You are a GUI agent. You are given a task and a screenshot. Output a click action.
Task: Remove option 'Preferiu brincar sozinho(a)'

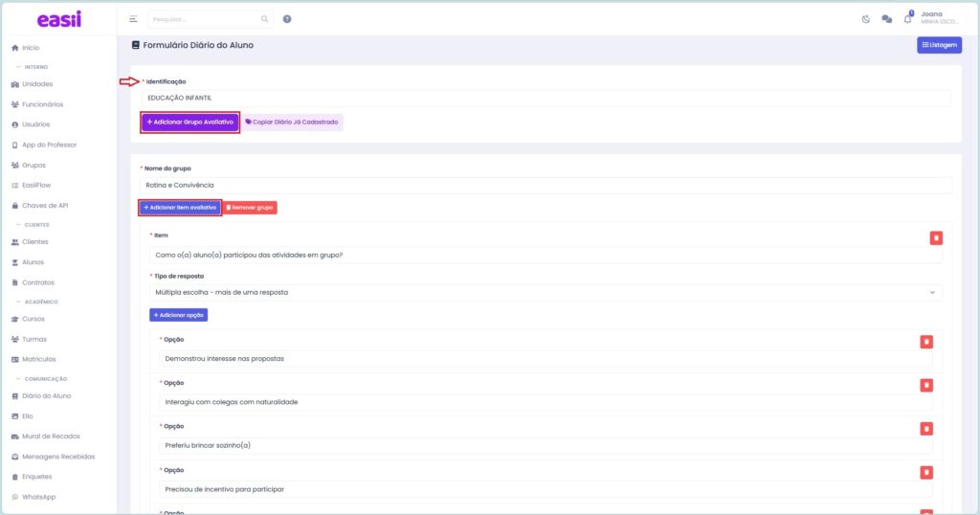point(925,429)
